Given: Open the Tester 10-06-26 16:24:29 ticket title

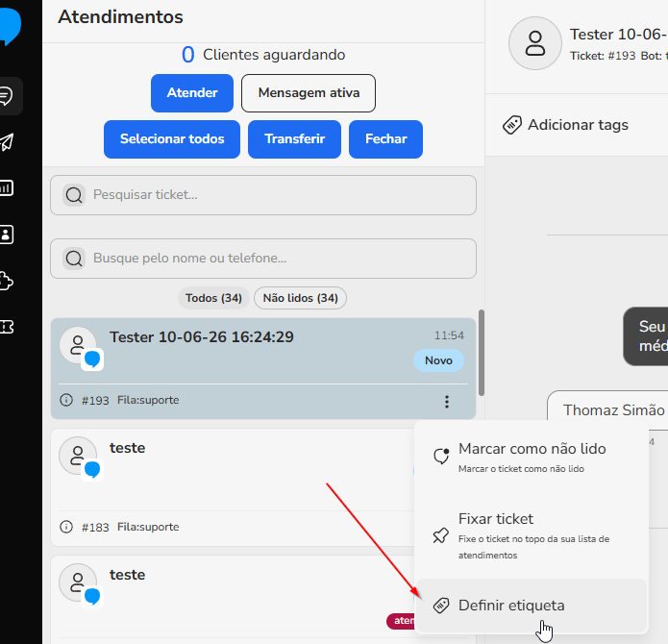Looking at the screenshot, I should click(x=202, y=337).
